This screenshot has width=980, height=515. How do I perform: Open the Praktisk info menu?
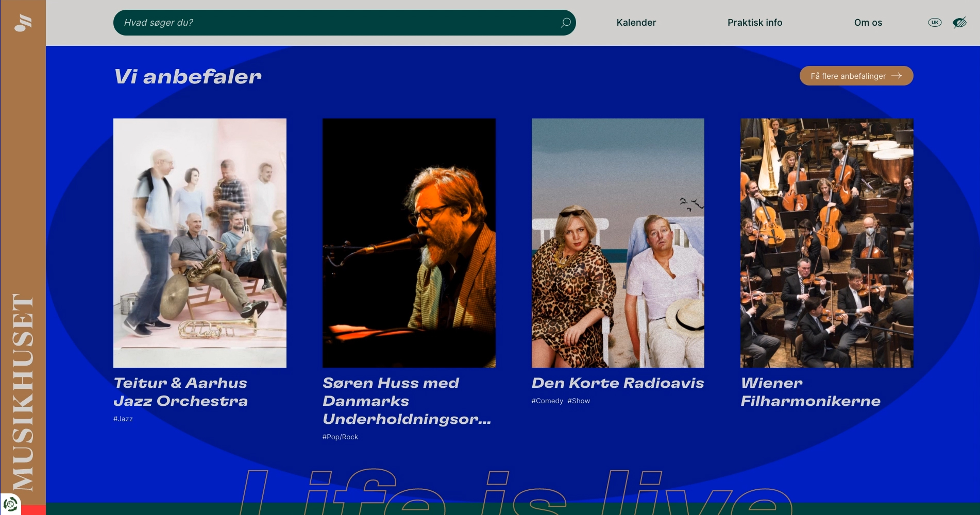pyautogui.click(x=755, y=23)
